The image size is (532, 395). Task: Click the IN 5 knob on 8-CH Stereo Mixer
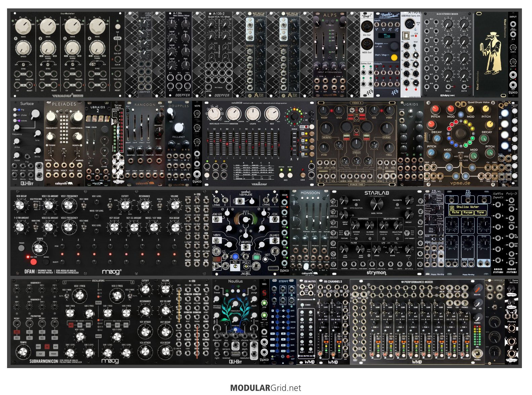coord(465,24)
